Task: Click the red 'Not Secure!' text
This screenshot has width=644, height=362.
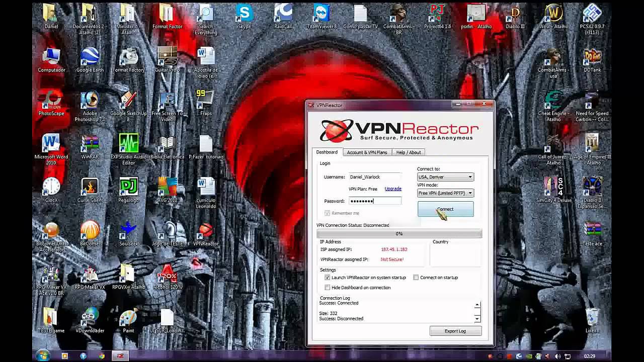Action: [x=392, y=259]
